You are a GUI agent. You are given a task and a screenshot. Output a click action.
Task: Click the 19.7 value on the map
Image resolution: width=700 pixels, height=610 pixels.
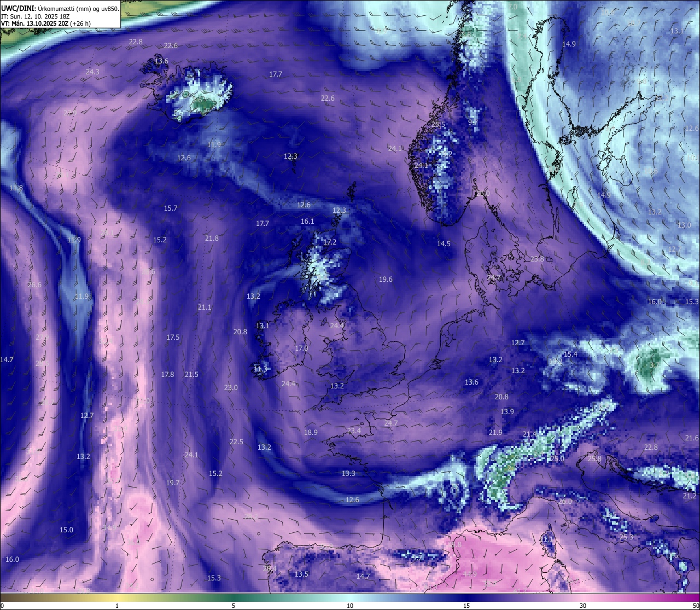(x=173, y=483)
